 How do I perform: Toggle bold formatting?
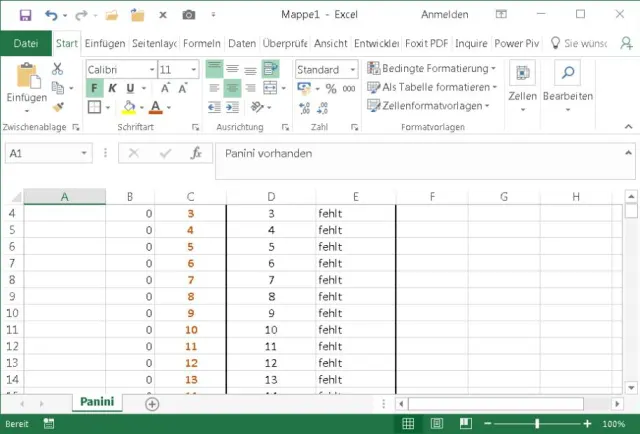(x=95, y=88)
